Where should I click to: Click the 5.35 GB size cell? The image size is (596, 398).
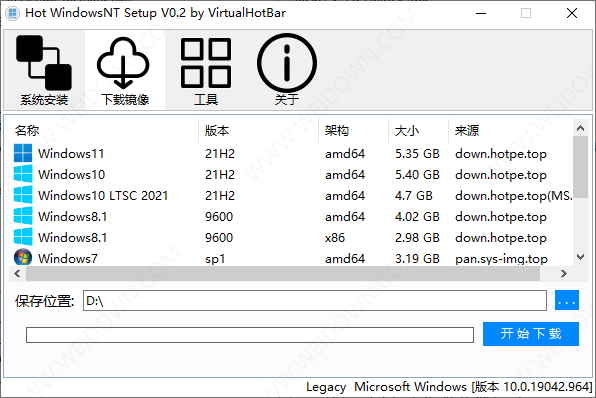[417, 154]
